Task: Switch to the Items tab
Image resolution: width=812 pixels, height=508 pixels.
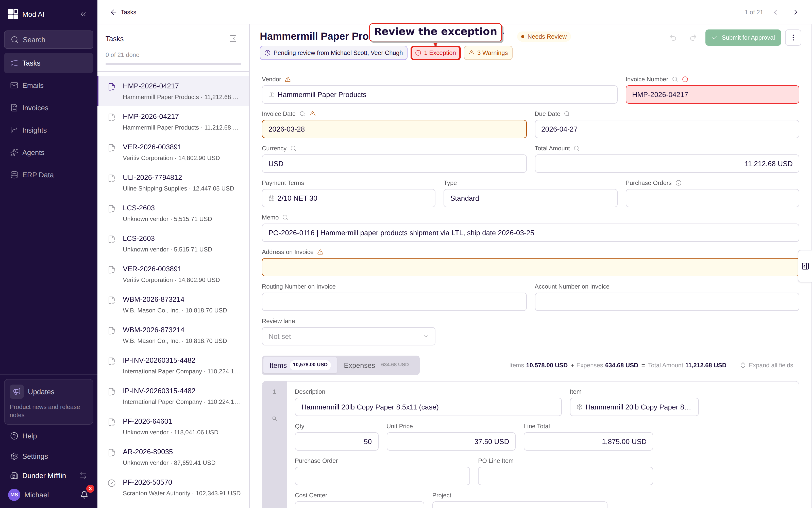Action: (x=300, y=365)
